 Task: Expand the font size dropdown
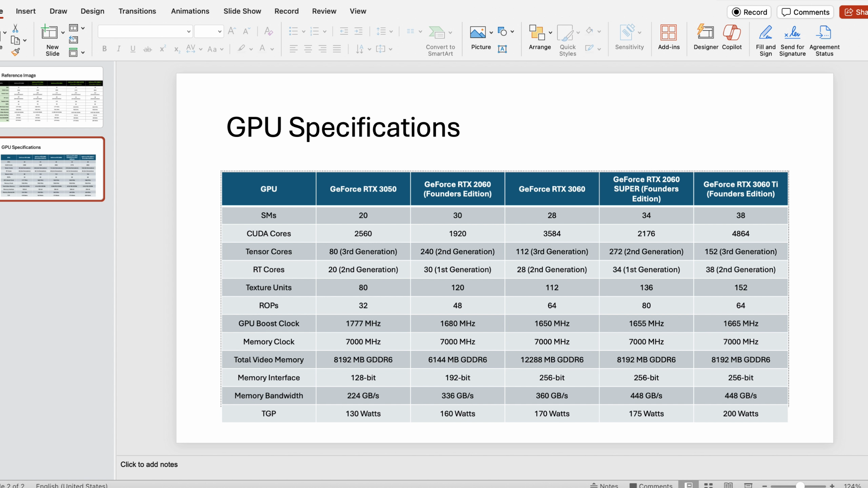click(x=219, y=32)
